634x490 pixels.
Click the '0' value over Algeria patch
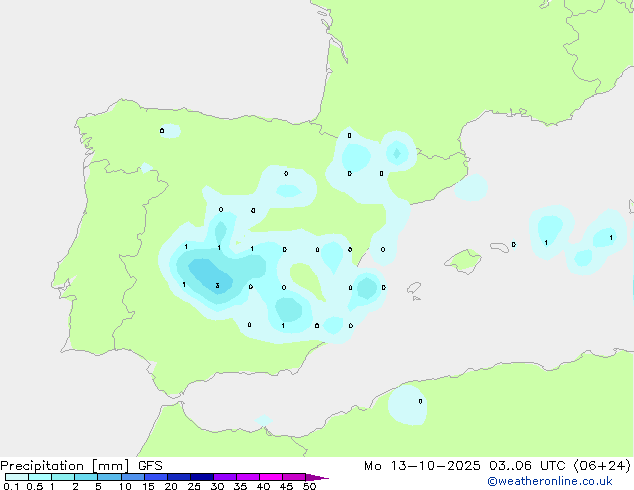[x=421, y=401]
